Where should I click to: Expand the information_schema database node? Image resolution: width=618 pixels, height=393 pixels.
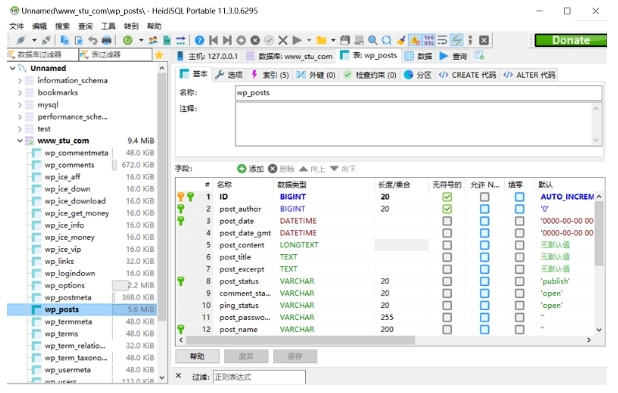click(x=20, y=80)
